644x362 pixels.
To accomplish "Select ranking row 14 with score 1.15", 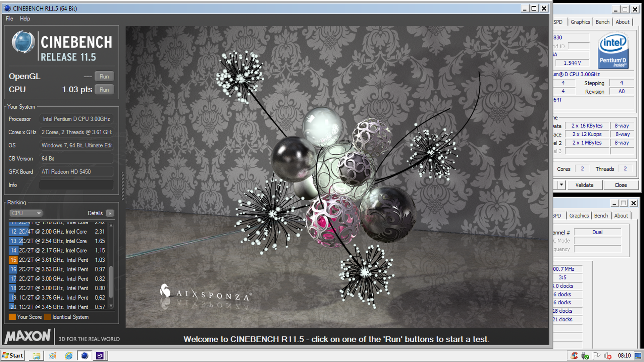I will click(x=57, y=250).
